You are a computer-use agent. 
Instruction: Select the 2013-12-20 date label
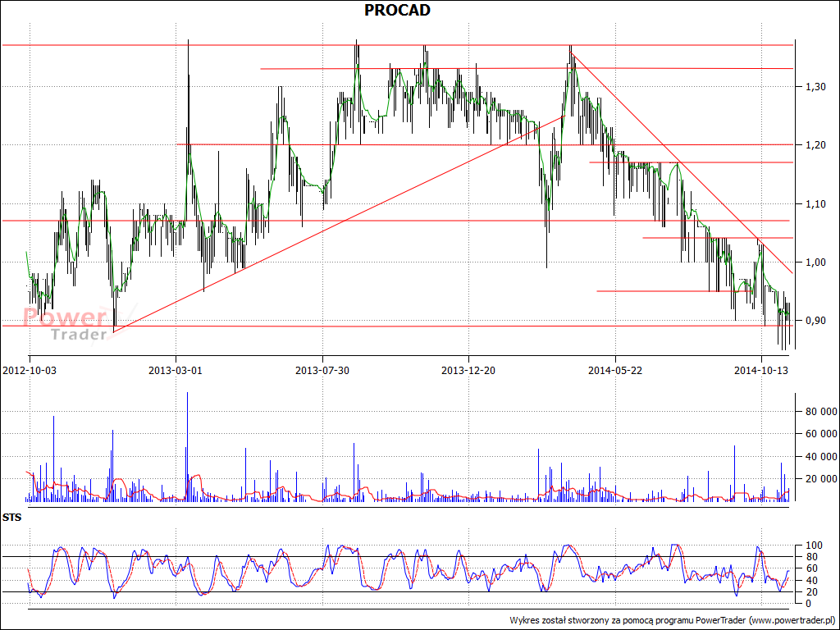point(468,370)
